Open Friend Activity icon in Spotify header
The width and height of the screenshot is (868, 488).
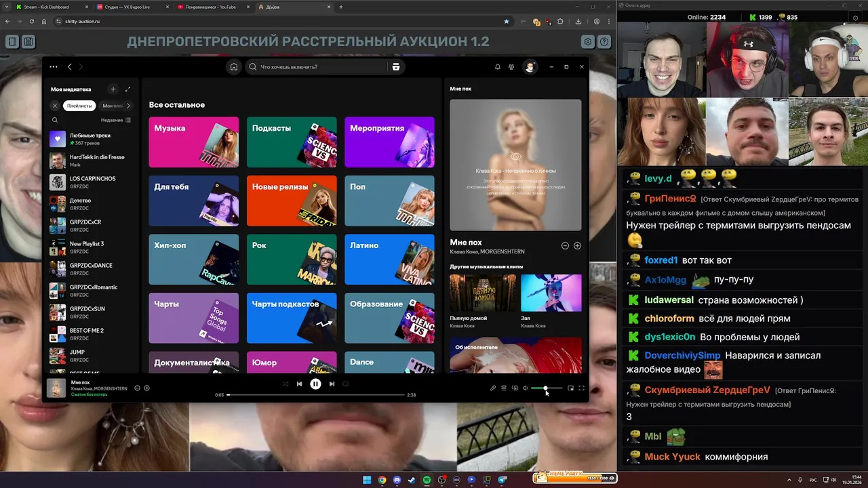(x=511, y=67)
